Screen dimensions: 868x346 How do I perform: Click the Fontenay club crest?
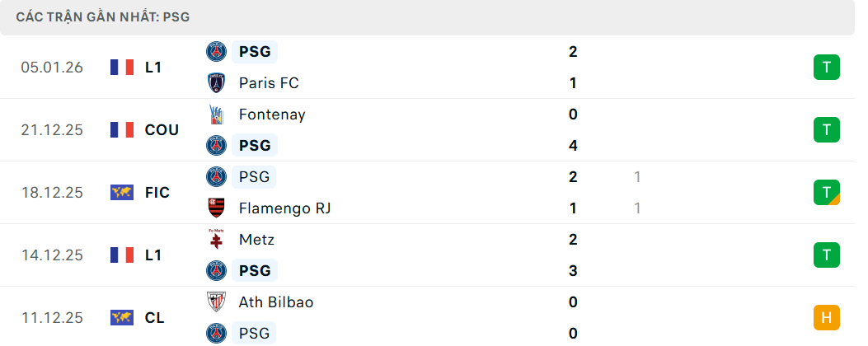pyautogui.click(x=216, y=115)
